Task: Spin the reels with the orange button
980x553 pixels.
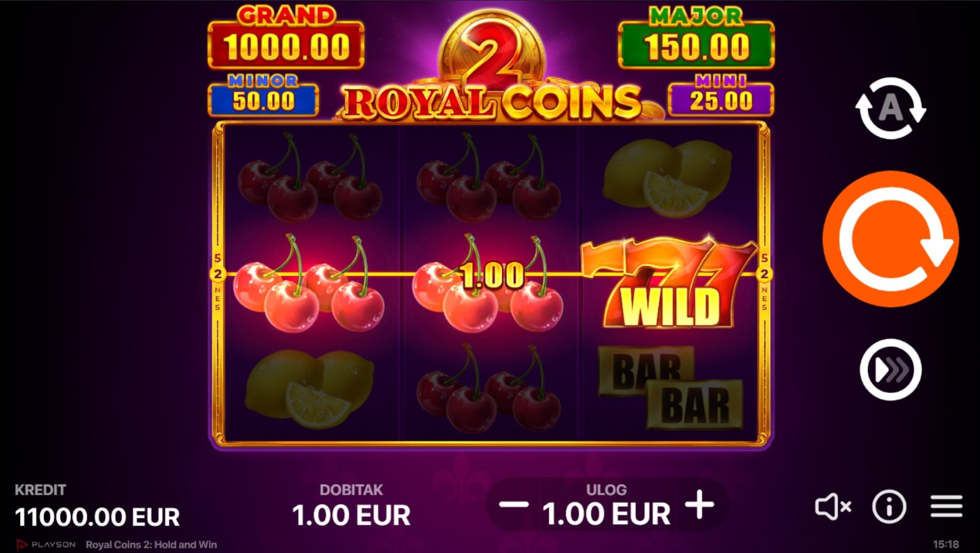Action: tap(890, 239)
